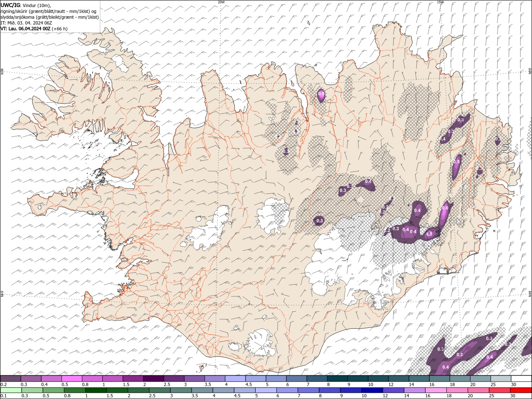
Task: Select the upper legend swatch starting at 6
Action: coord(296,379)
